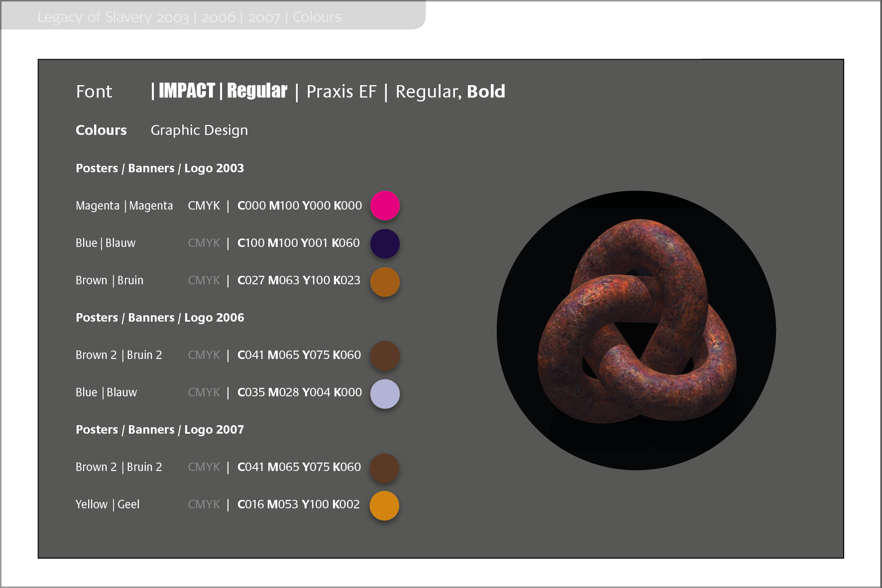This screenshot has height=588, width=882.
Task: Select 'C041 M065 Y075 K060' in 2007 section
Action: pos(299,467)
